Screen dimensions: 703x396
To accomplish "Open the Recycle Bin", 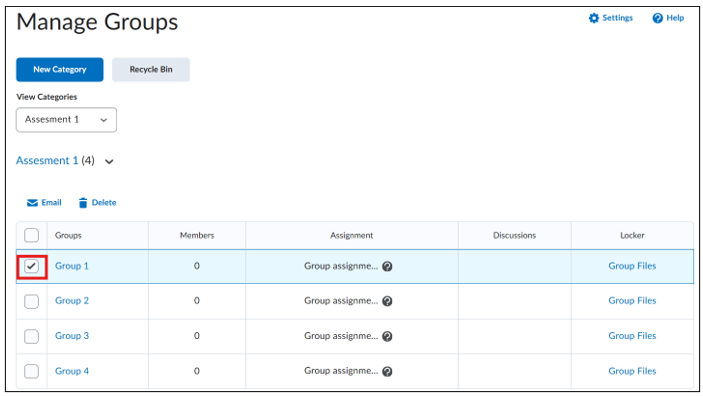I will coord(151,70).
